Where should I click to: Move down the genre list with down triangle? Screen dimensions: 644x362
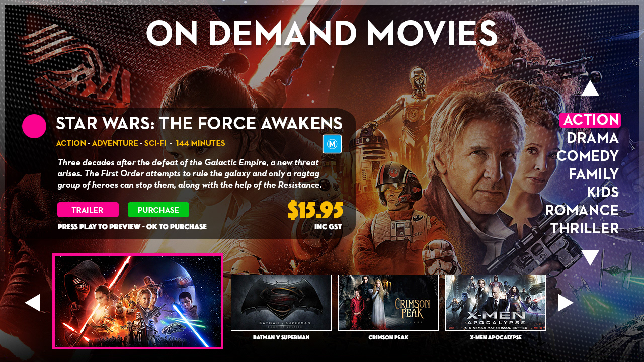[590, 258]
